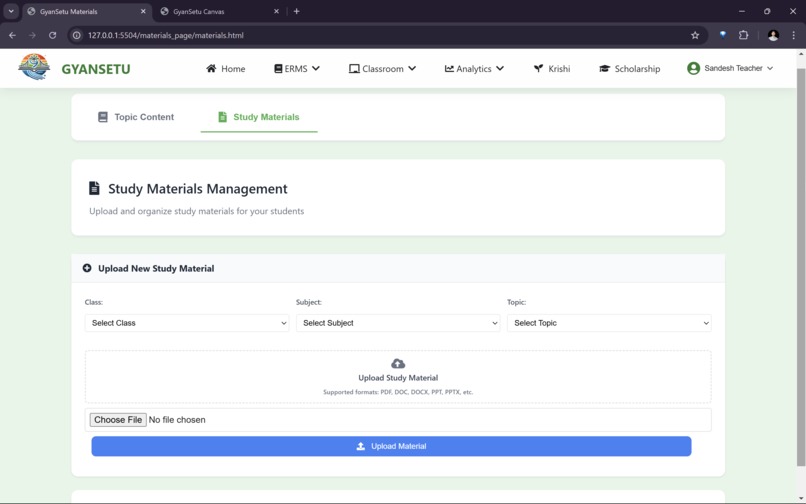Open the browser extensions puzzle icon
The width and height of the screenshot is (806, 504).
743,35
